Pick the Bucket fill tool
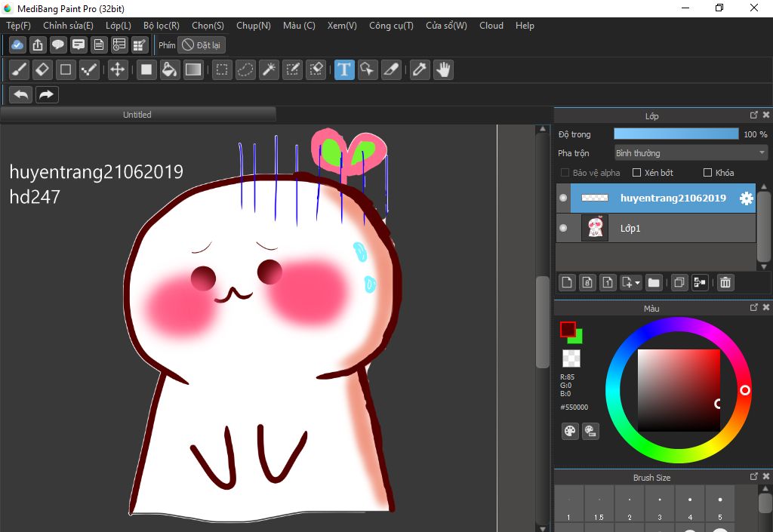This screenshot has height=532, width=773. [x=170, y=70]
